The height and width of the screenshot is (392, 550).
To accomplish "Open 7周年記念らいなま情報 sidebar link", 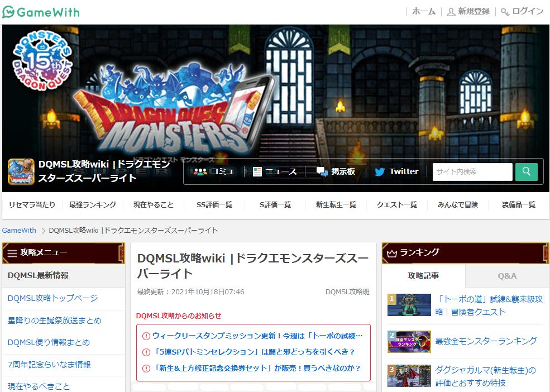I will pos(49,365).
